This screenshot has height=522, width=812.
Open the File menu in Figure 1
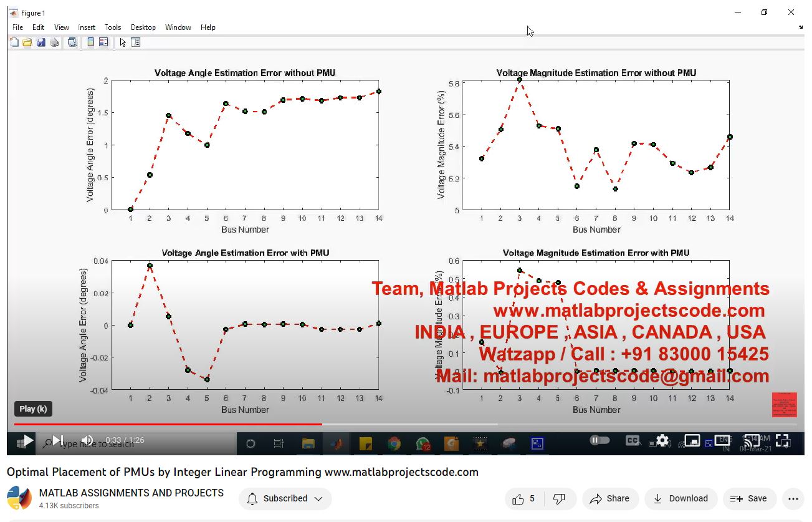17,27
